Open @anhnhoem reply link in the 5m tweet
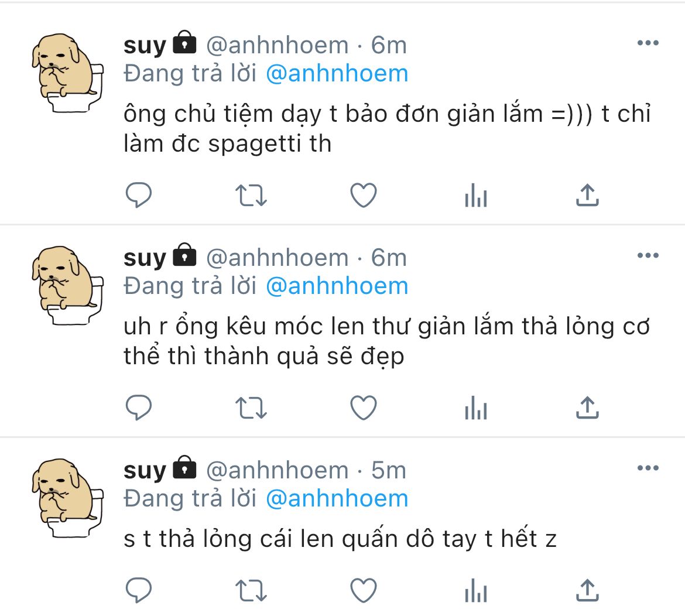Image resolution: width=685 pixels, height=616 pixels. 337,498
